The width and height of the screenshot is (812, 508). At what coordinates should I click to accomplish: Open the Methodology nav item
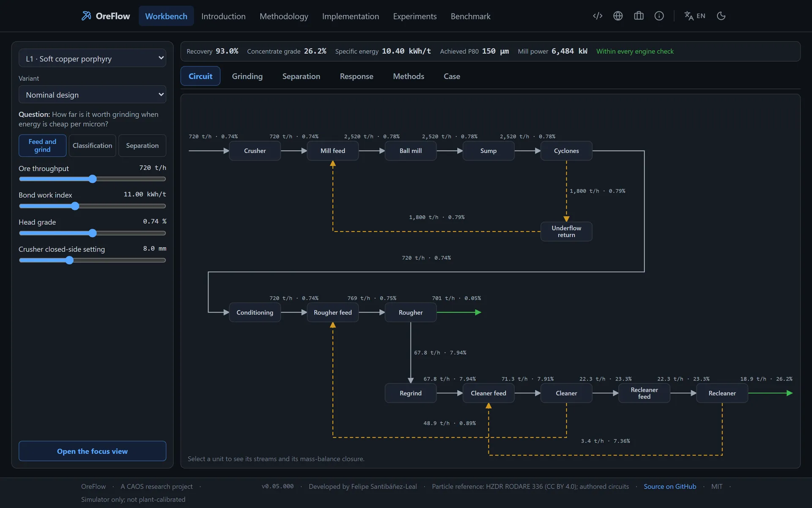tap(284, 16)
